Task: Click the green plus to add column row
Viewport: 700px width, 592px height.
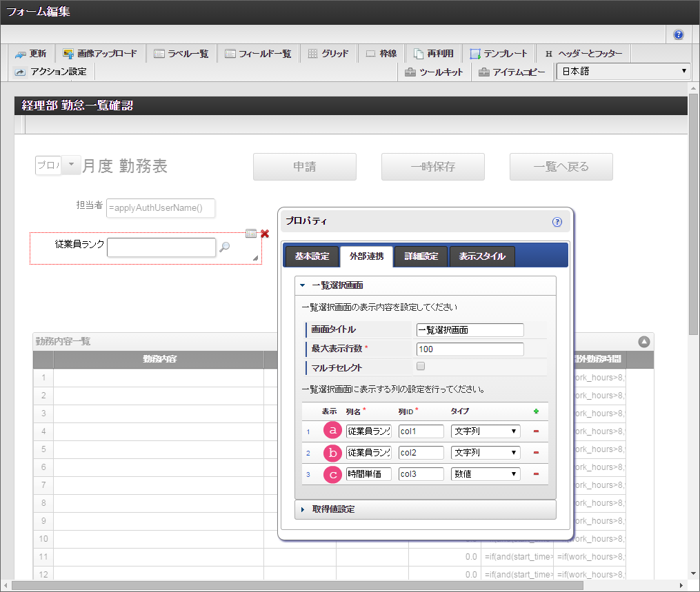Action: point(536,411)
